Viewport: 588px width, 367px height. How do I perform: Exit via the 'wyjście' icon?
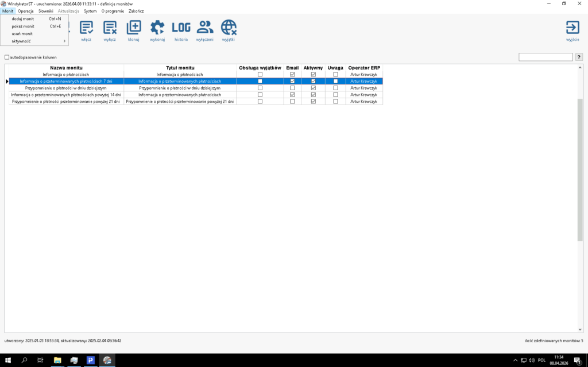pyautogui.click(x=572, y=28)
